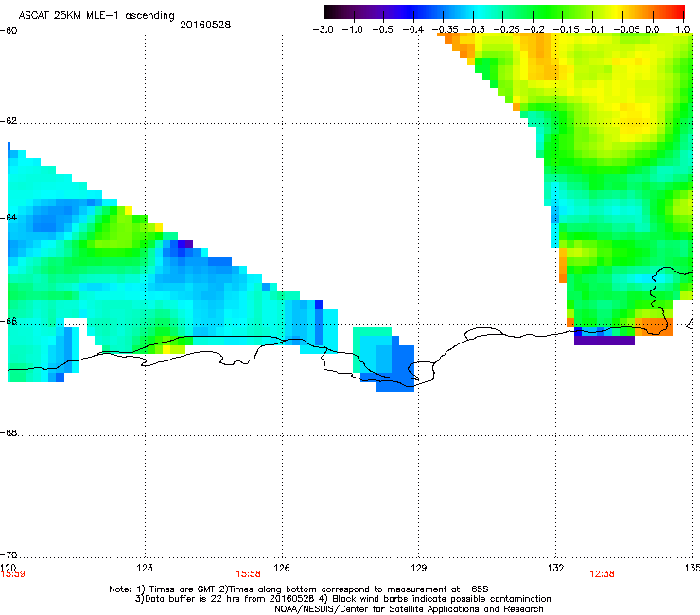Click the red time stamp 12:38
700x615 pixels.
602,574
